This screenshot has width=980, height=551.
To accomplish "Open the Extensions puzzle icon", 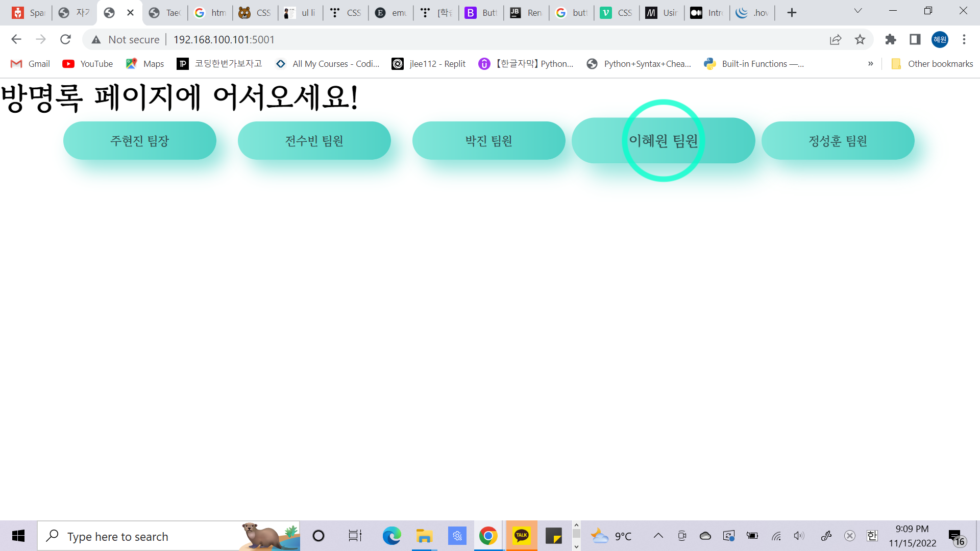I will (891, 39).
